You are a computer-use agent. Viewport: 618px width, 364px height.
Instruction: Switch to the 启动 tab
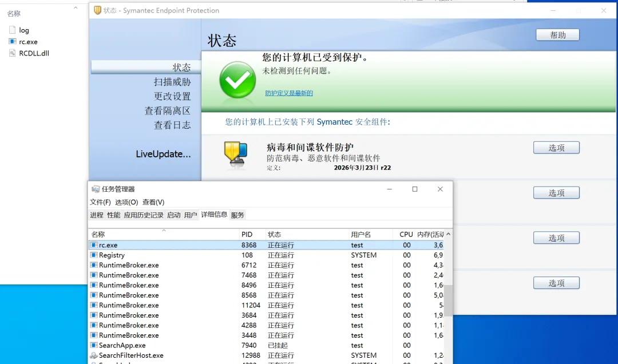pyautogui.click(x=173, y=215)
